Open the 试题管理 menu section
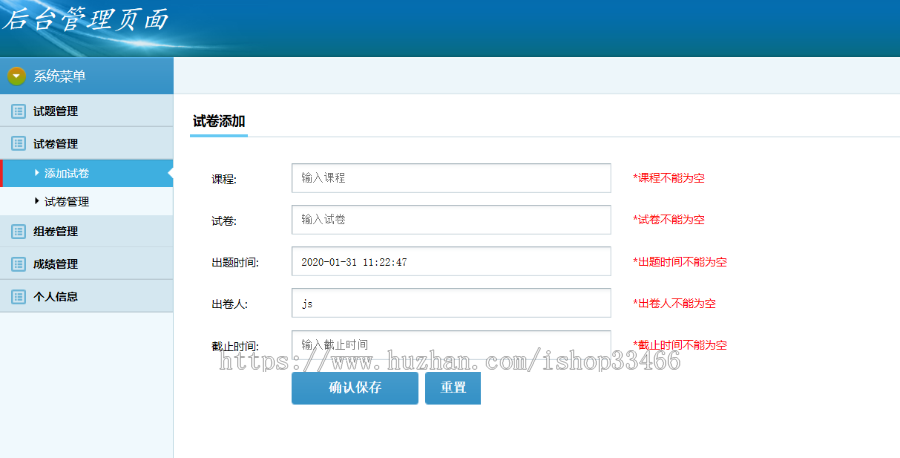This screenshot has width=900, height=458. point(87,111)
